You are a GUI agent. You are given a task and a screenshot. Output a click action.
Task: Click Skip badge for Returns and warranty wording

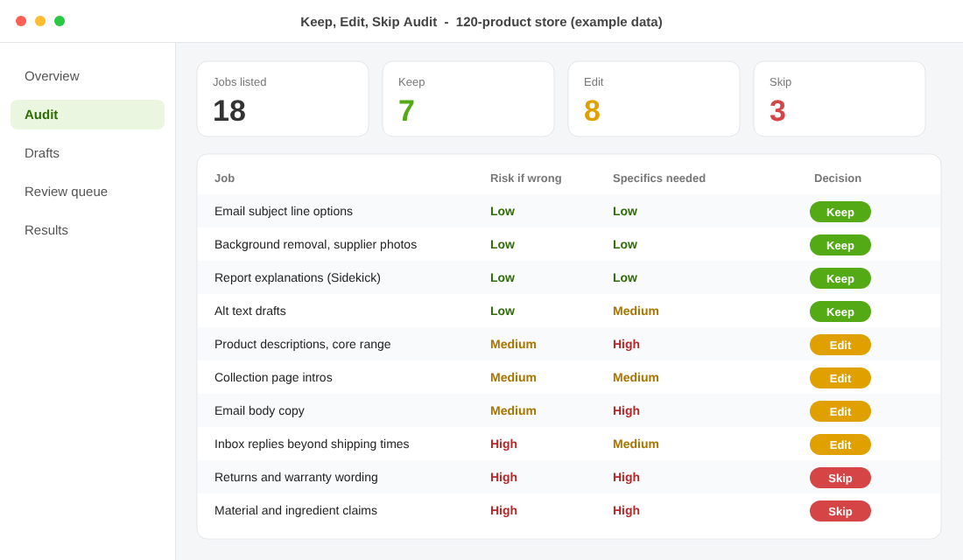coord(840,478)
